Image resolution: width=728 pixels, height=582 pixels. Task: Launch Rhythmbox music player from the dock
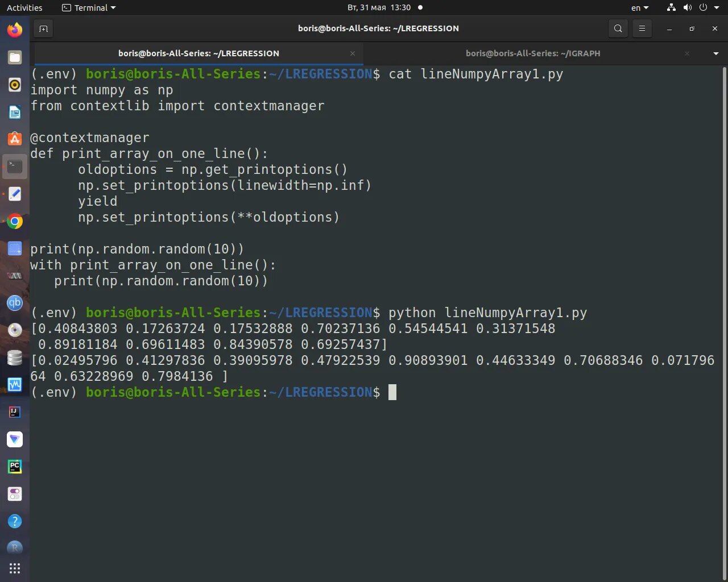(15, 85)
